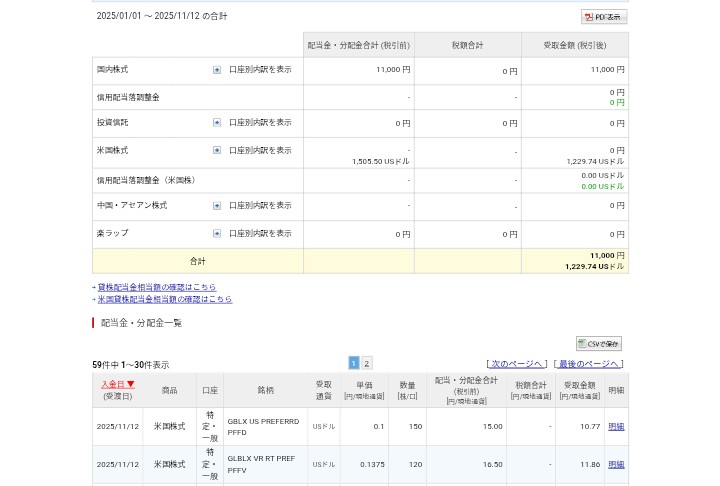Click the 合計 total row label
Screen dimensions: 720x486
[x=198, y=261]
